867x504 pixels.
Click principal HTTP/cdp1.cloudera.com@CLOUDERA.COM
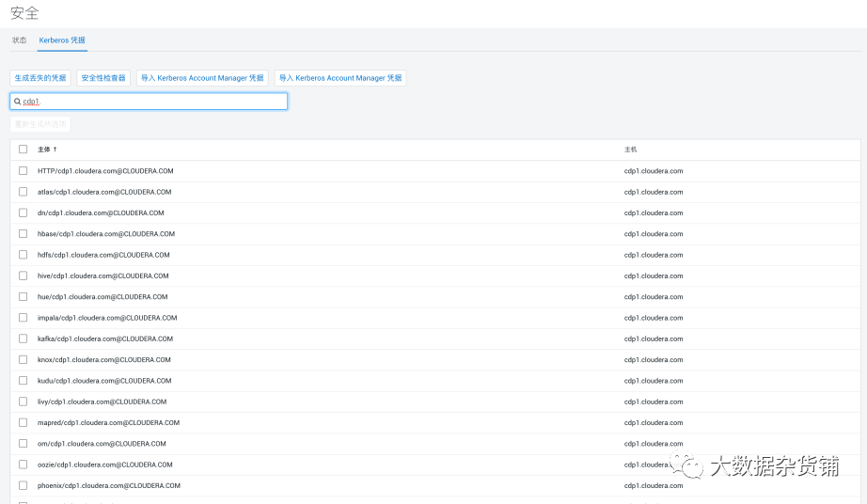pos(105,171)
